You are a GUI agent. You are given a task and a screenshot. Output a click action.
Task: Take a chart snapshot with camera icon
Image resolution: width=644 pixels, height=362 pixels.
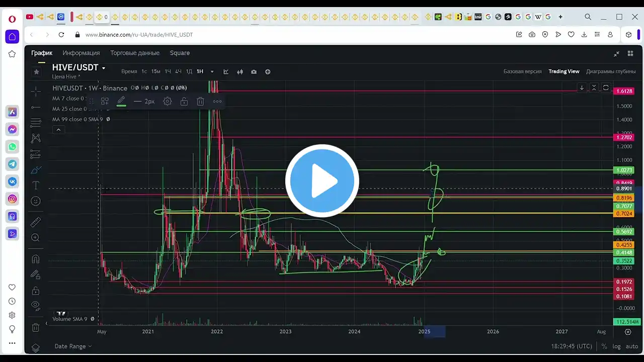click(x=254, y=72)
